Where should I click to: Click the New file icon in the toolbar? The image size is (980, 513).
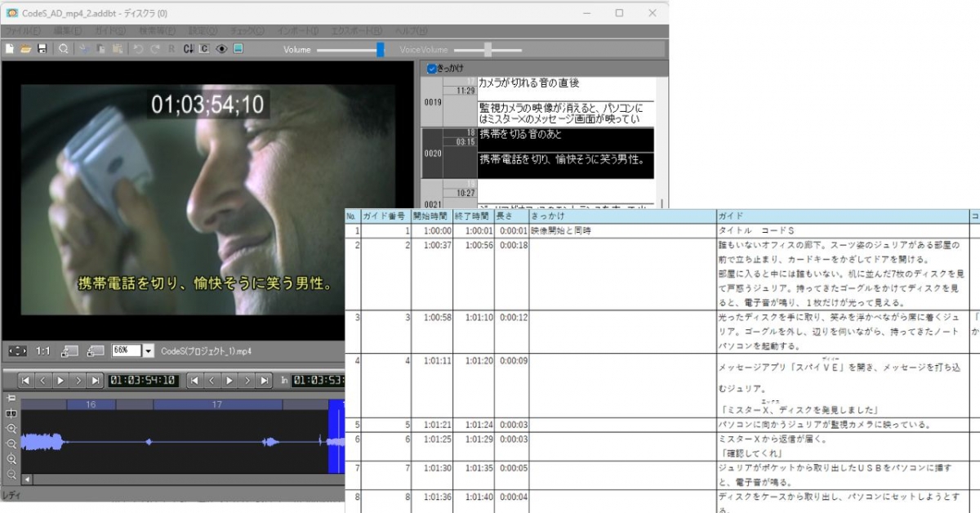click(9, 49)
